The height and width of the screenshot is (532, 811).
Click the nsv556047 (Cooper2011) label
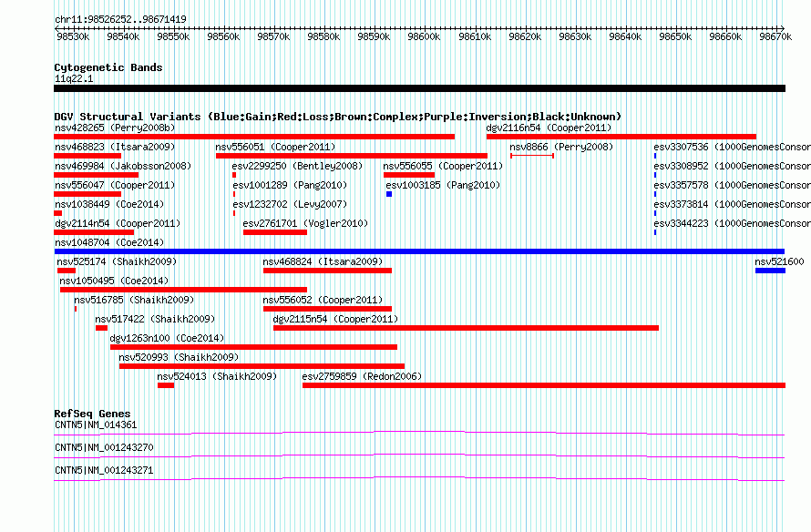point(115,185)
